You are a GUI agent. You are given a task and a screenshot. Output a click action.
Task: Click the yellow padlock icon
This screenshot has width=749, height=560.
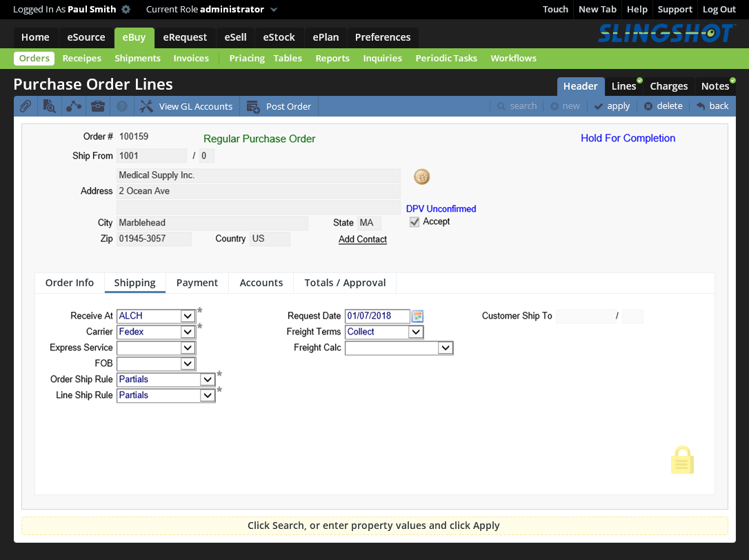tap(682, 461)
